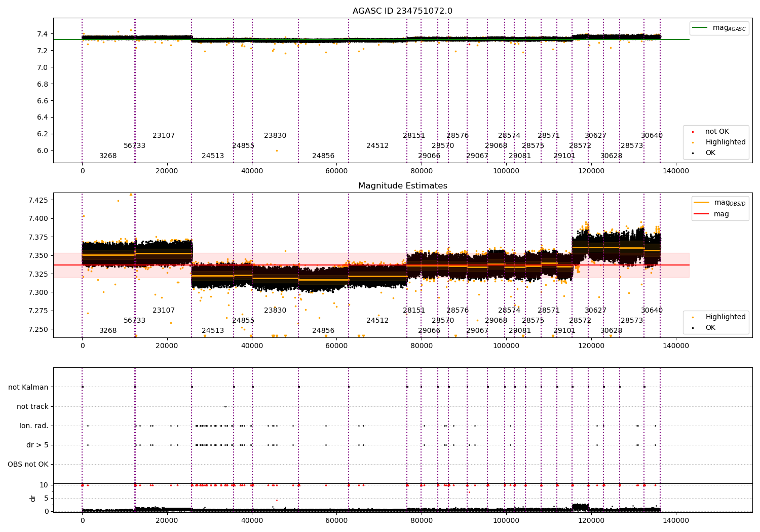
Task: Click the 7.350 y-axis tick in middle plot
Action: coord(39,255)
